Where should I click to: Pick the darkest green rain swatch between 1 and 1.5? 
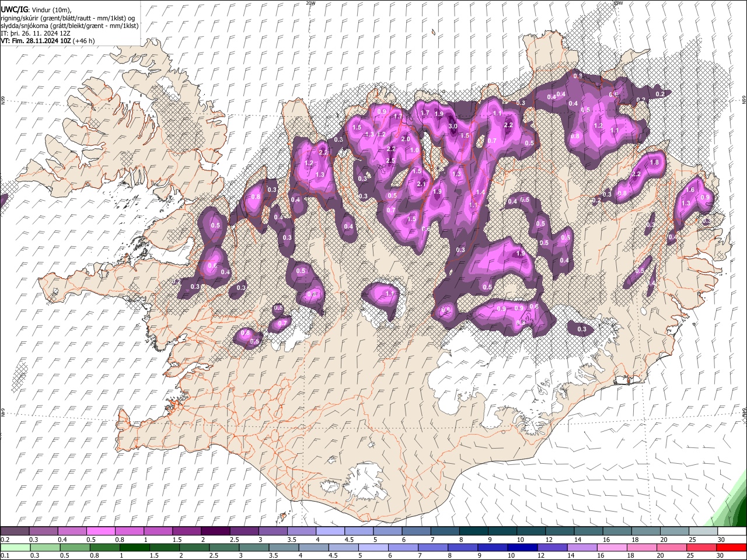(x=135, y=547)
